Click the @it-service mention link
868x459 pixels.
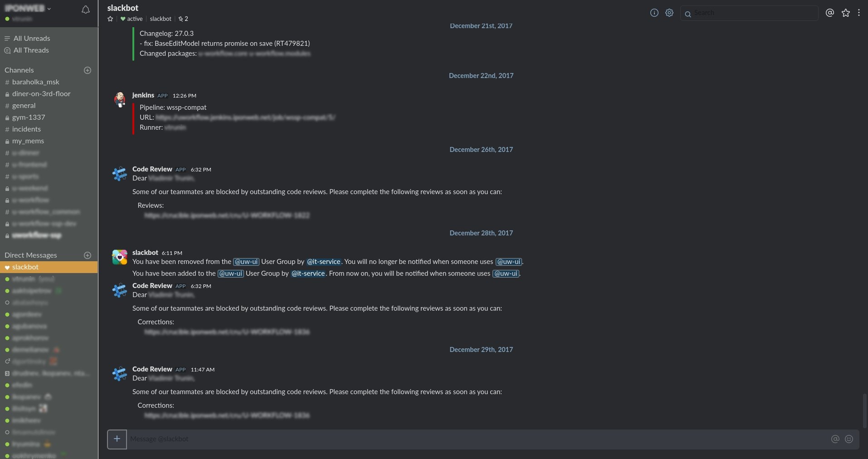click(323, 262)
